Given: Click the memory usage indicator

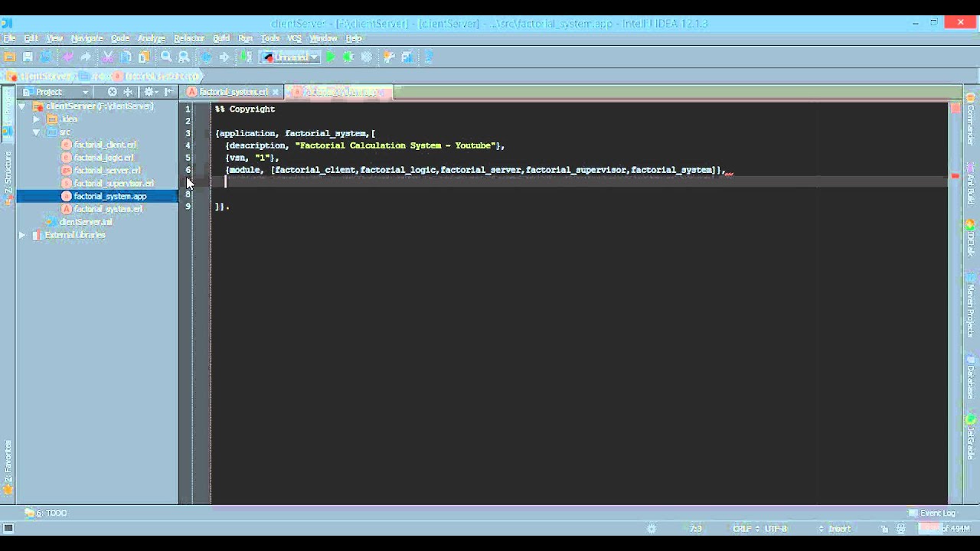Looking at the screenshot, I should tap(945, 529).
